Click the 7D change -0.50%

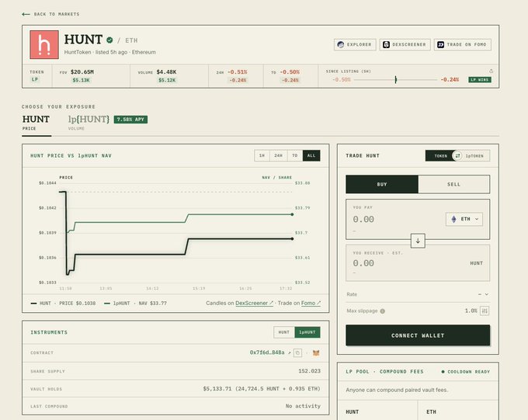pos(290,72)
